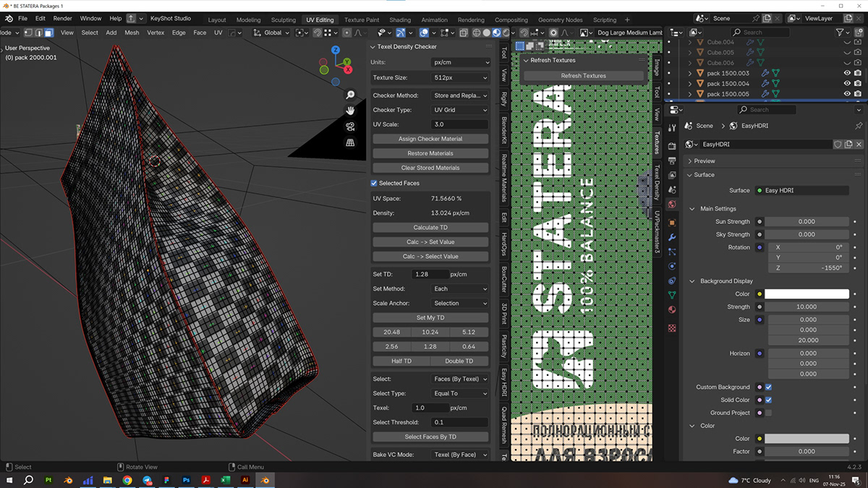Open Photoshop from the Windows taskbar
The image size is (868, 488).
coord(186,480)
